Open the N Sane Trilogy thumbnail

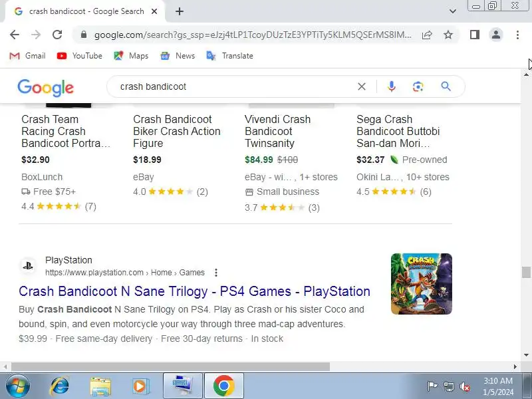[x=422, y=284]
